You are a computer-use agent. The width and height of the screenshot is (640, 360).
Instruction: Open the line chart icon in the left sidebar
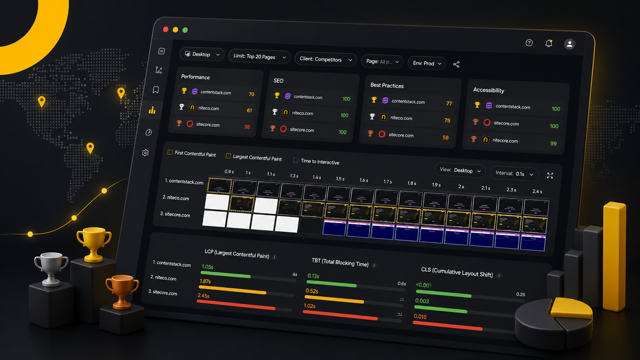[159, 70]
